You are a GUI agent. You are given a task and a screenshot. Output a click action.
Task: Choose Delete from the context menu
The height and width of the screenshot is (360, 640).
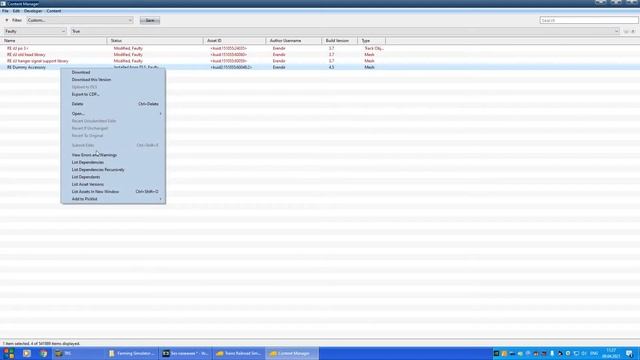click(x=113, y=104)
